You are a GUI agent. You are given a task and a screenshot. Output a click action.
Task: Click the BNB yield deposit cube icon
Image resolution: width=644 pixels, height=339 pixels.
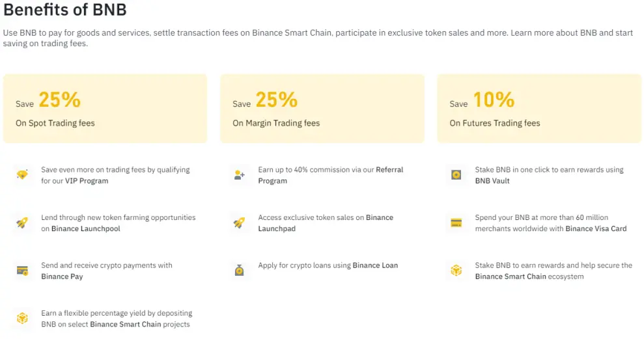coord(22,318)
